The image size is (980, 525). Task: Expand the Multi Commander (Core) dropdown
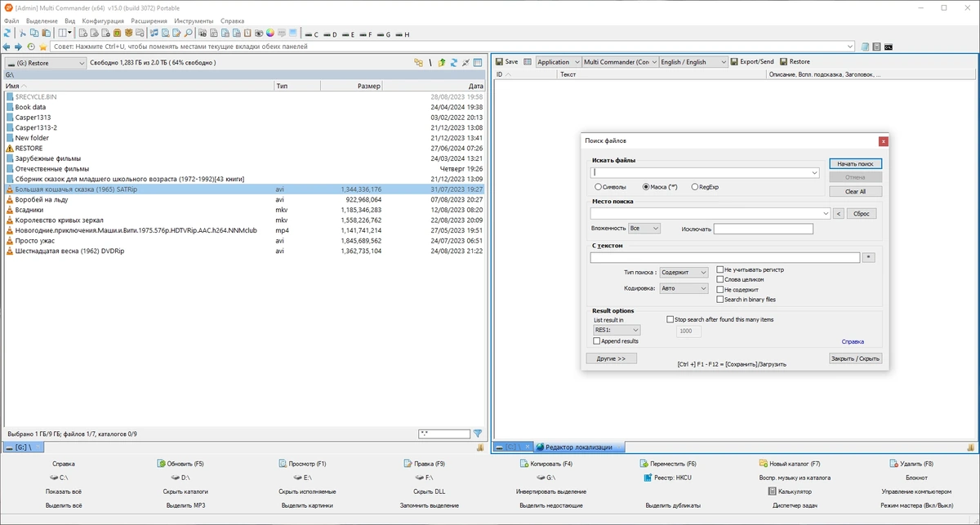(x=620, y=61)
